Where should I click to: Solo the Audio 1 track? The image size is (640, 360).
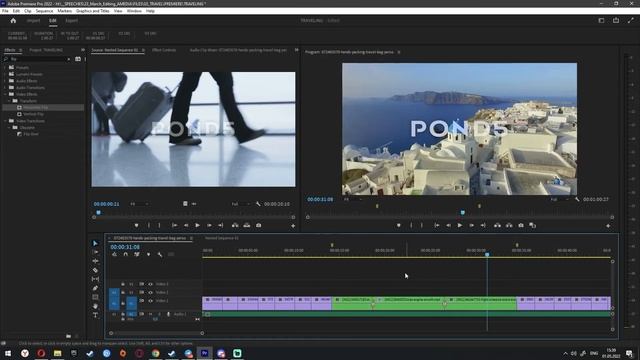pyautogui.click(x=159, y=314)
